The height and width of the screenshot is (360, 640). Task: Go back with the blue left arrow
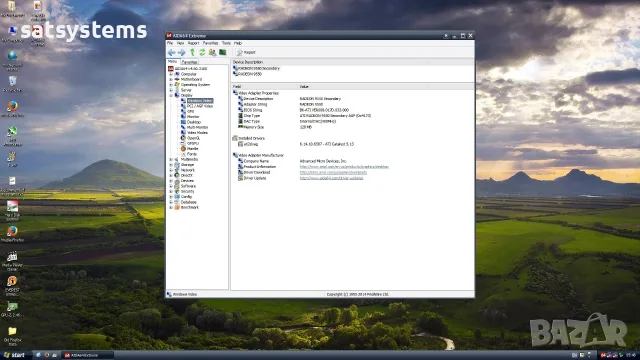[171, 52]
